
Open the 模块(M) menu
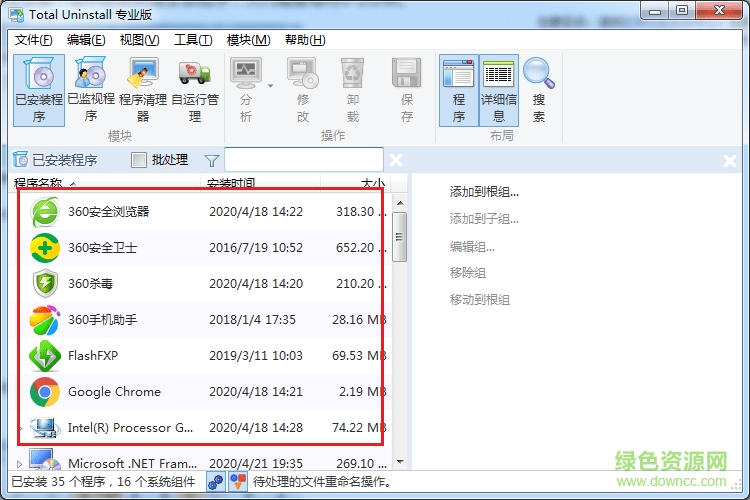(248, 40)
